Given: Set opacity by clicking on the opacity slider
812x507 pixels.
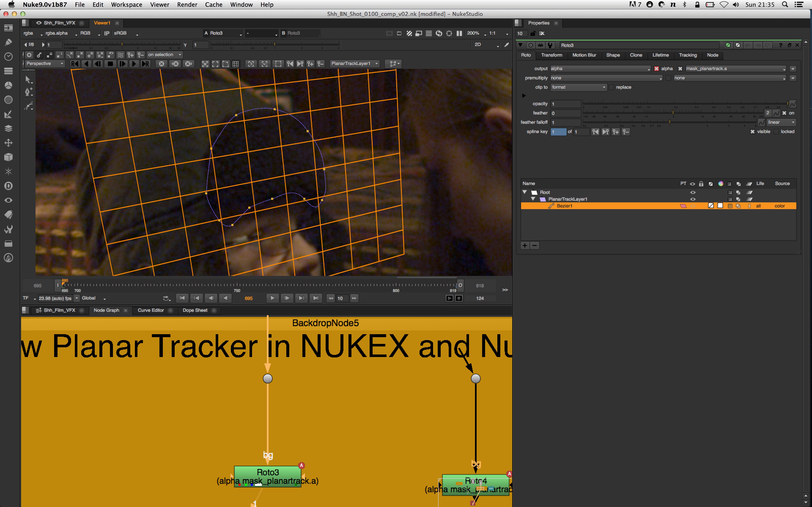Looking at the screenshot, I should (x=684, y=104).
